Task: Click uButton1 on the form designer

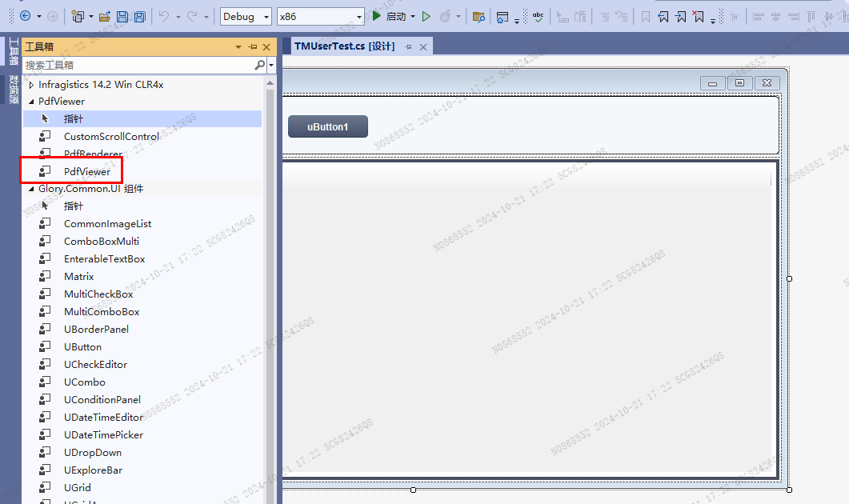Action: coord(328,126)
